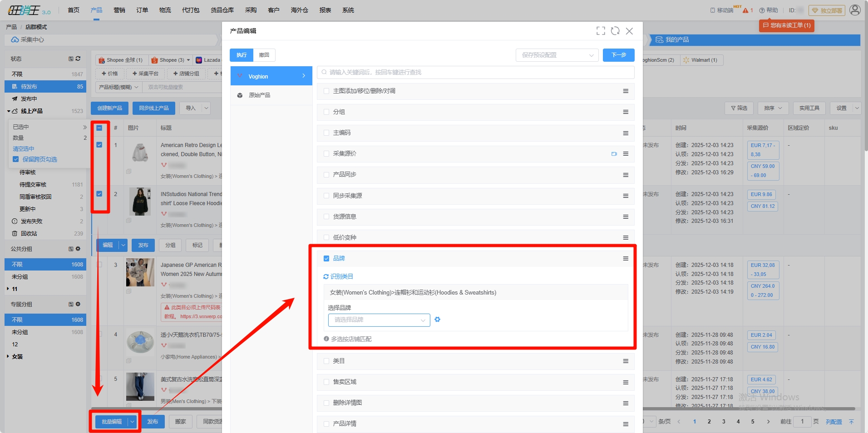Viewport: 868px width, 433px height.
Task: Select 原始产品 in the left panel
Action: [259, 95]
